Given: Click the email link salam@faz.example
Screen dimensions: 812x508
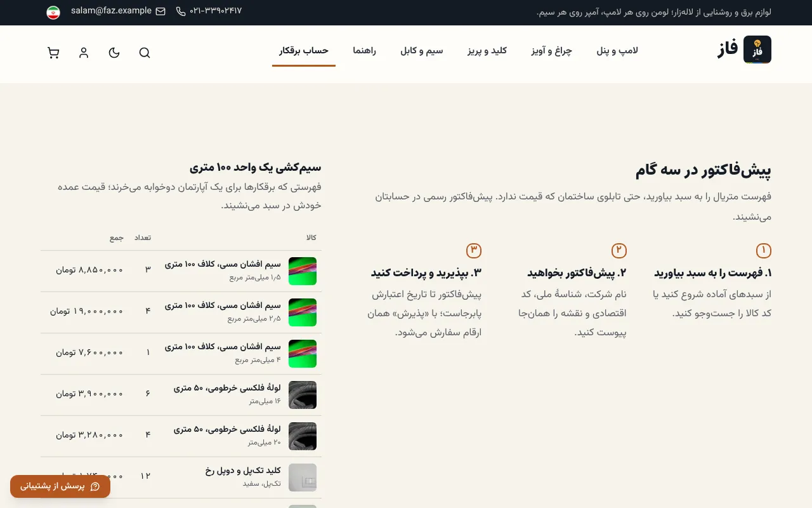Looking at the screenshot, I should (x=118, y=11).
